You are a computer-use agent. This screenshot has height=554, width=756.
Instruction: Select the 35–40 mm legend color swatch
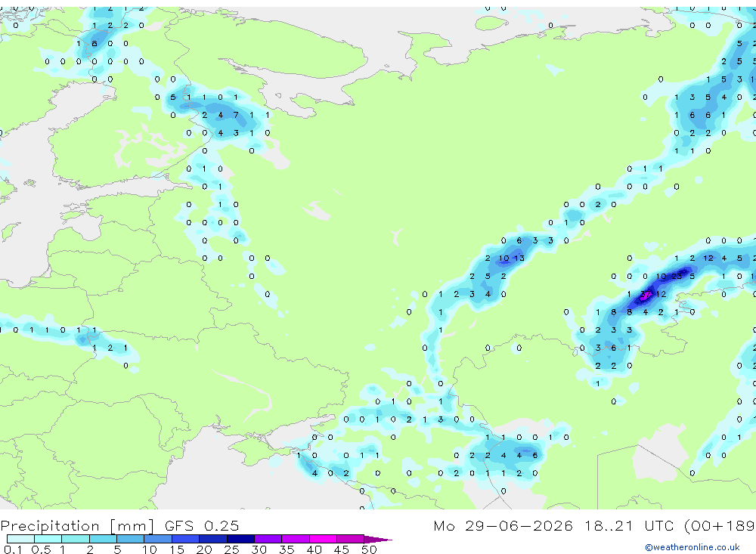295,539
